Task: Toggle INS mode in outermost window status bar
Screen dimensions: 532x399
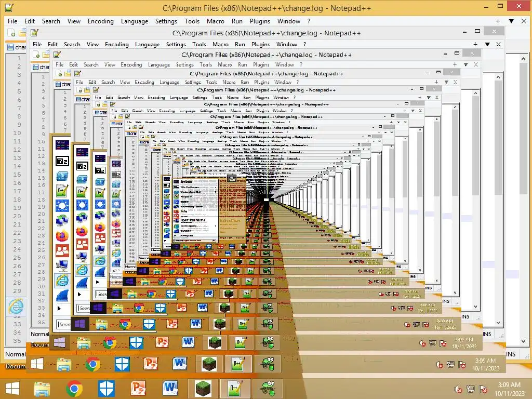Action: pyautogui.click(x=511, y=354)
